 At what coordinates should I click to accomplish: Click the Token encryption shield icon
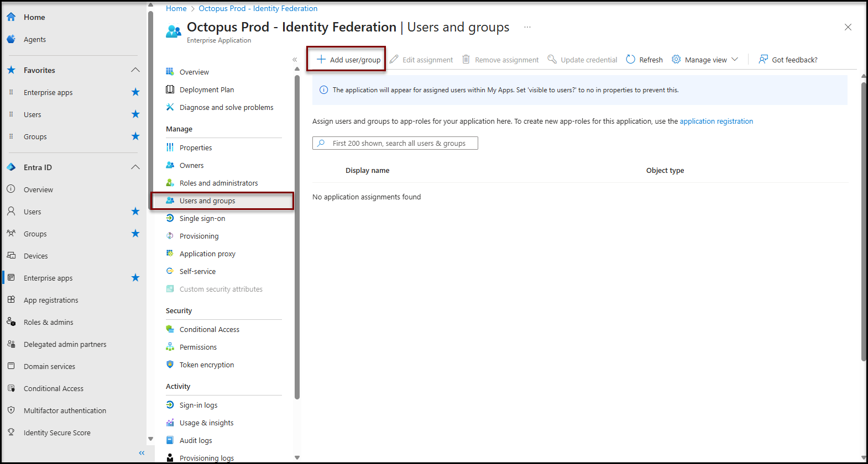coord(170,365)
